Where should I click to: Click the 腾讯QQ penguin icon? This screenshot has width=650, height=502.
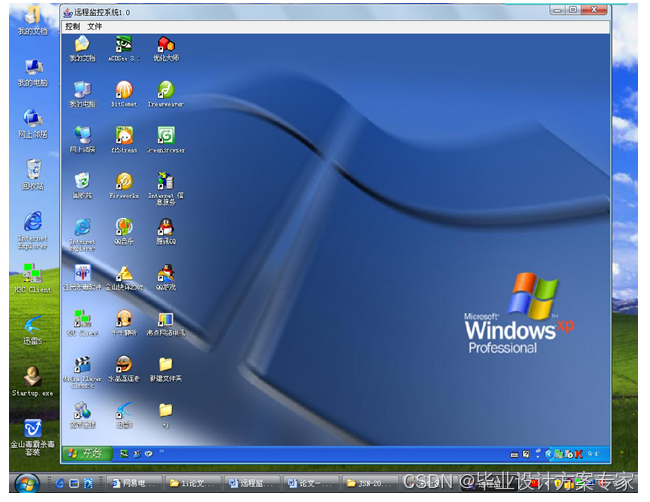tap(166, 232)
